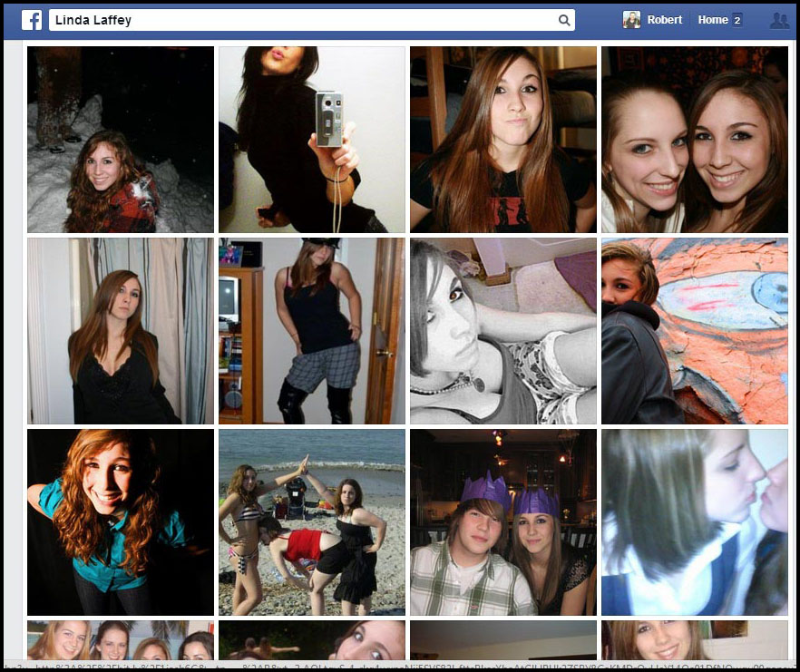
Task: Open the photo by the beige curtains
Action: (x=121, y=331)
